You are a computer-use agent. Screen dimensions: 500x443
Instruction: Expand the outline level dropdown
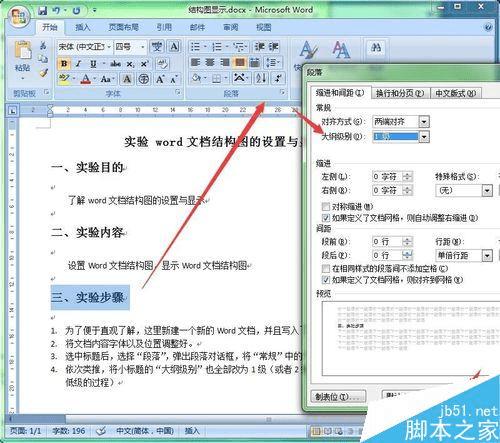click(x=424, y=136)
